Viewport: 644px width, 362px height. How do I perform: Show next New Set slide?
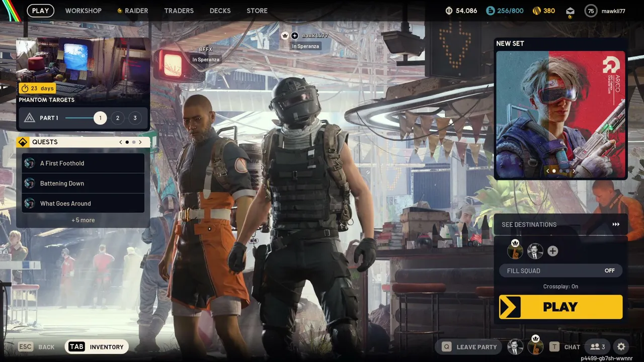coord(574,171)
